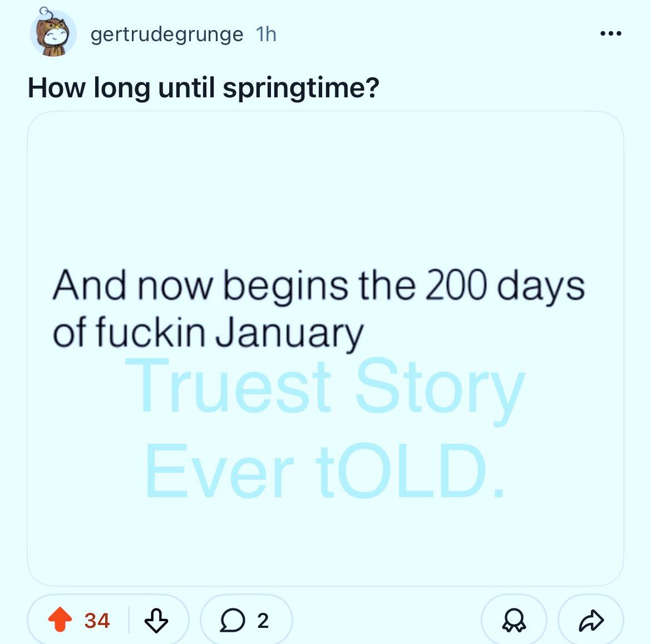Share the post with the arrow icon
Screen dimensions: 651x644
(590, 620)
